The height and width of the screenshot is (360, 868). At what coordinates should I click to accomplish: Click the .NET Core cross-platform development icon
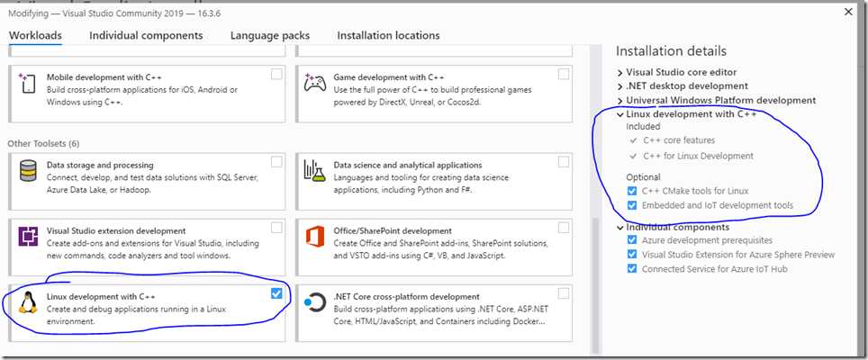click(315, 302)
